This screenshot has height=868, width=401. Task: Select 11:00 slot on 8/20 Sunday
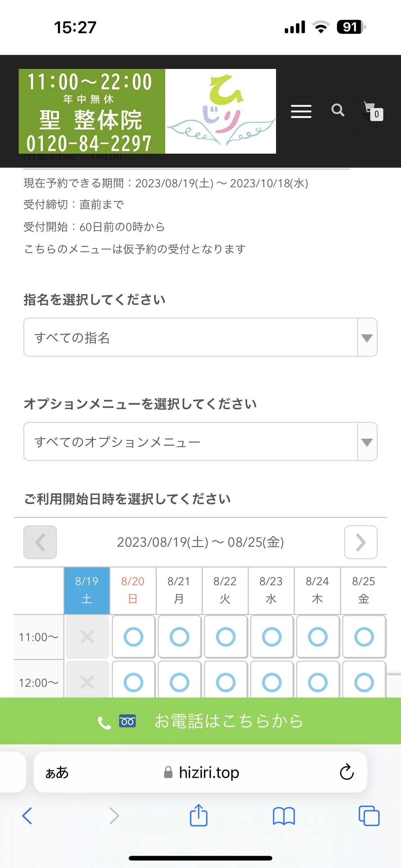point(133,637)
